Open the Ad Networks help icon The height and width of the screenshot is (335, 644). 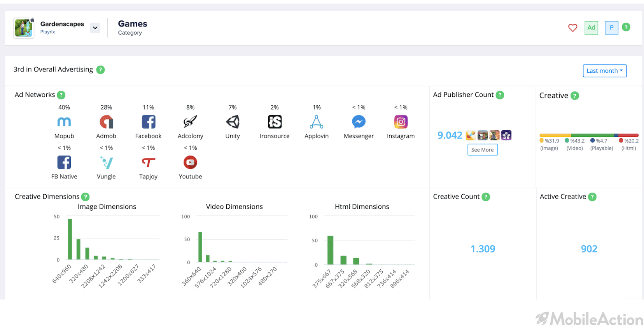[x=61, y=95]
